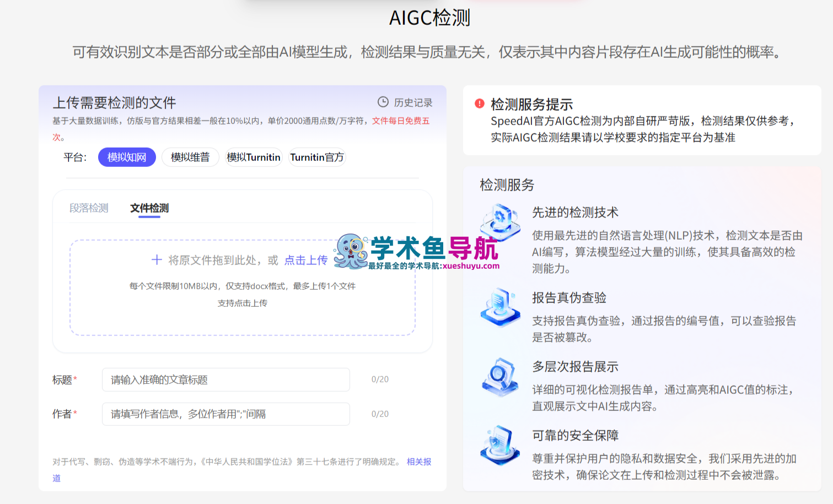Focus the 作者 author information field
This screenshot has width=833, height=504.
click(x=226, y=414)
